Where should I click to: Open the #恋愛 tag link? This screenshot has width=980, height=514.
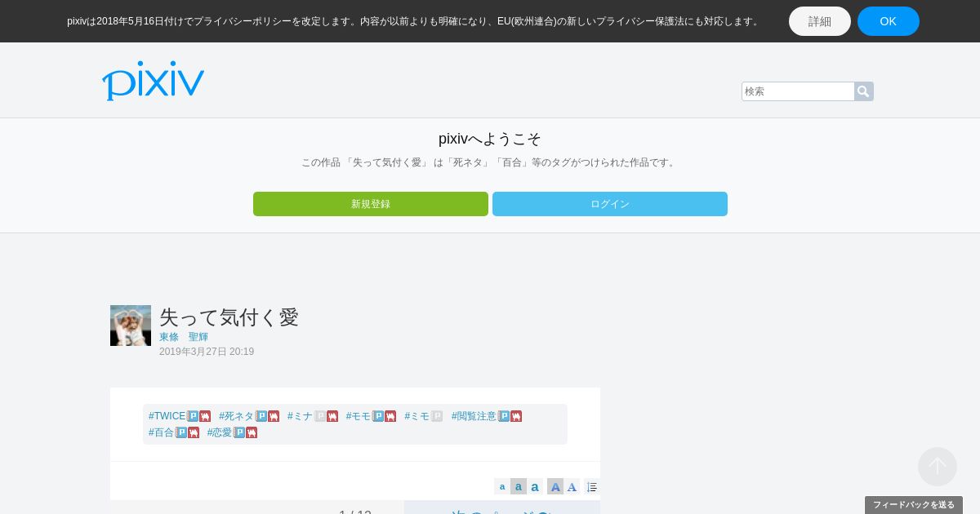click(x=220, y=432)
